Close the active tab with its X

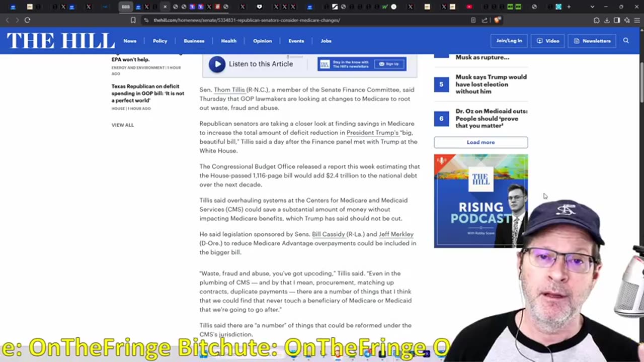(x=165, y=7)
